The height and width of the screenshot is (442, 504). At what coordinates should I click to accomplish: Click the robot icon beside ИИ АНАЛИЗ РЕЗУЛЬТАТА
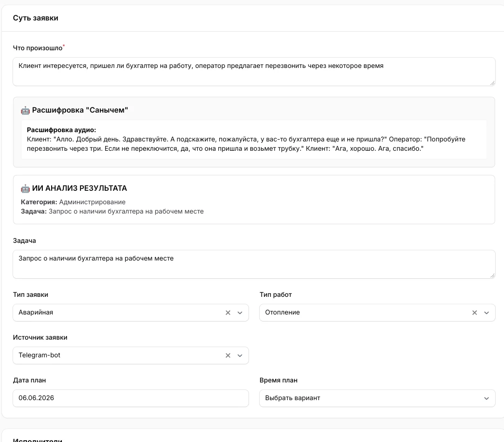tap(25, 188)
